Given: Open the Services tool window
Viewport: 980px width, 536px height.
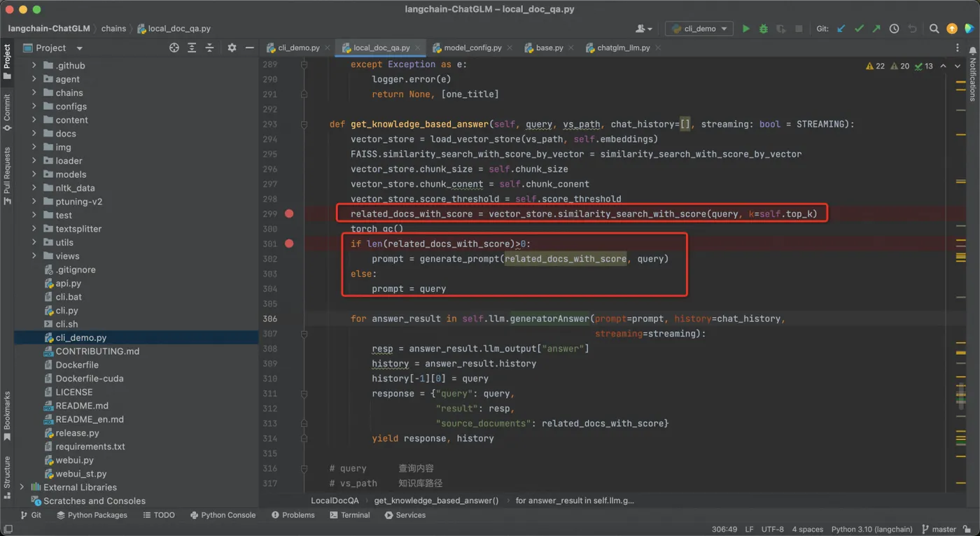Looking at the screenshot, I should [405, 515].
